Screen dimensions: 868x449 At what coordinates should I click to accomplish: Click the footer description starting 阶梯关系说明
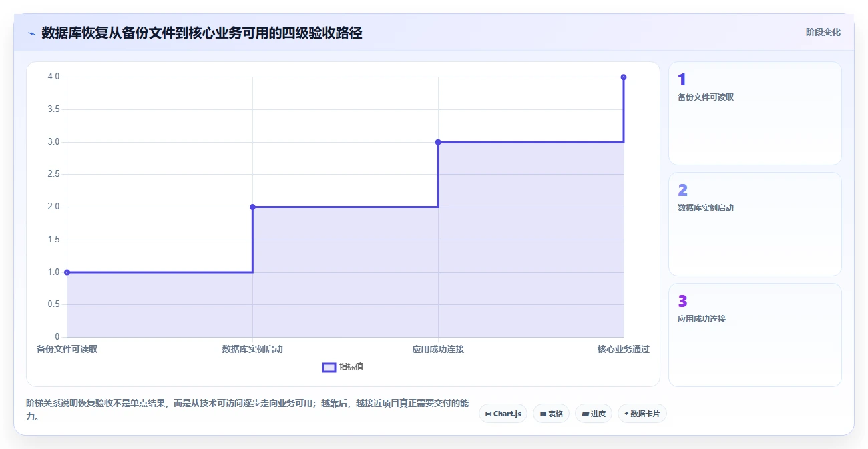point(248,410)
